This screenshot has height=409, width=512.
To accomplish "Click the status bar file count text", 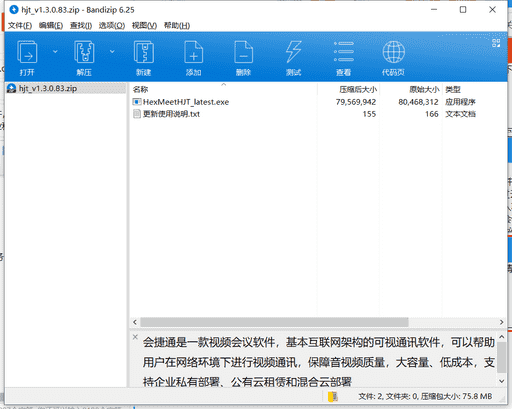I will [x=425, y=396].
